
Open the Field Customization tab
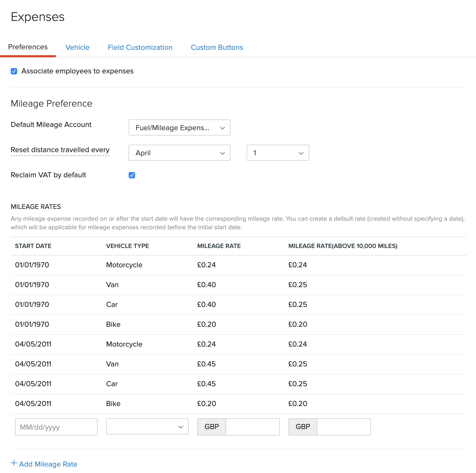point(140,47)
